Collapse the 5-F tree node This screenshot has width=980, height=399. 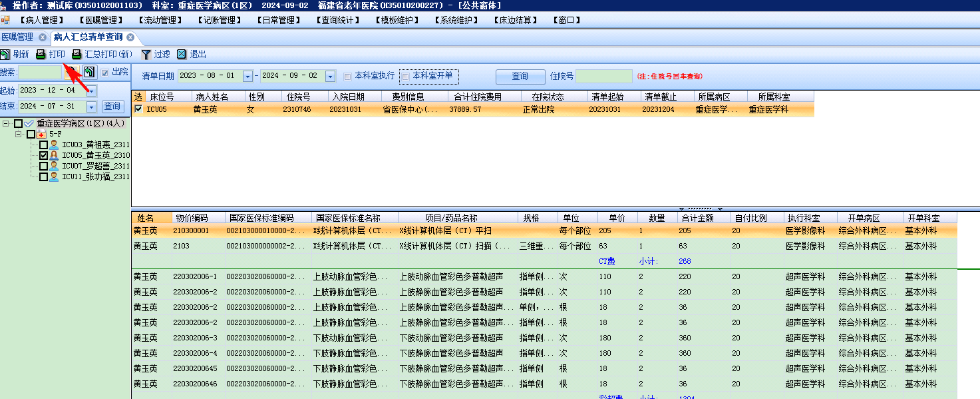(18, 135)
